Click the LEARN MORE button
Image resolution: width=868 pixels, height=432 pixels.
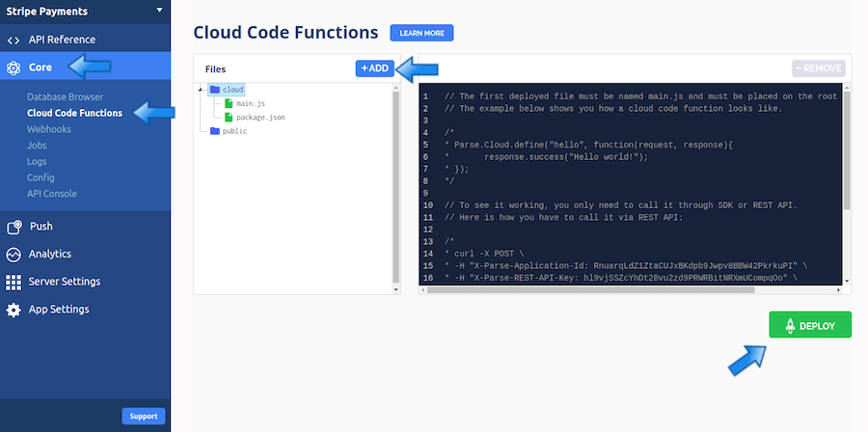[421, 33]
